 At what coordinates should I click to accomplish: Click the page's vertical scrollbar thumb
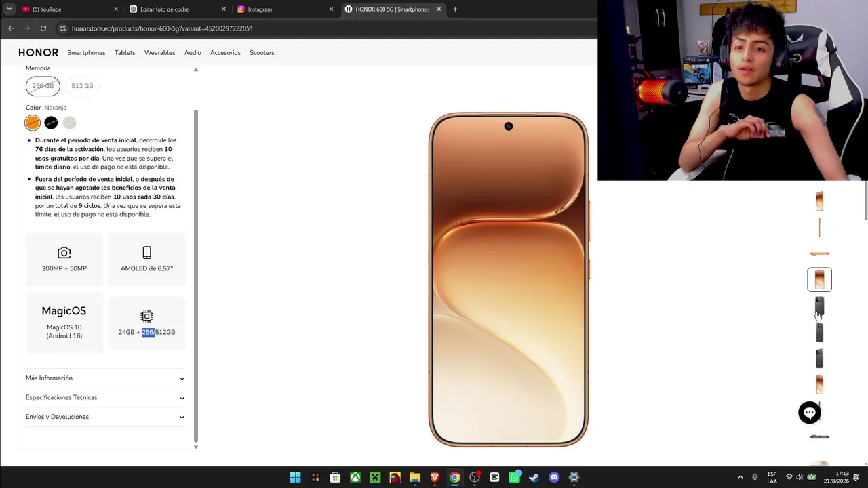pos(865,201)
